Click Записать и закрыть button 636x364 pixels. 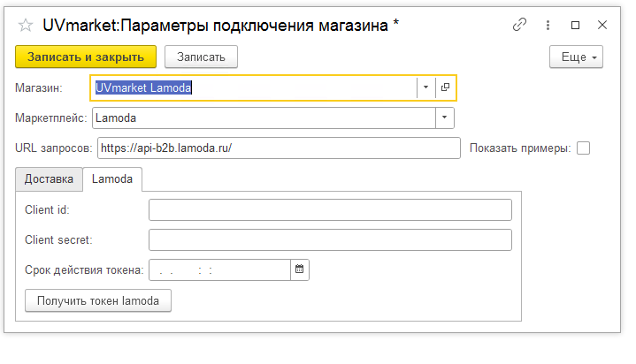[86, 57]
